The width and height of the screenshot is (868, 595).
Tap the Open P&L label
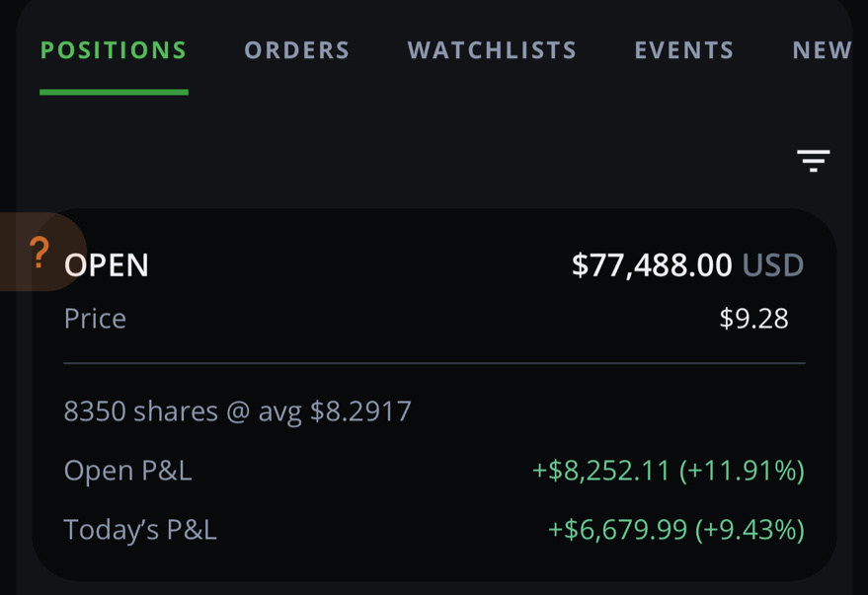(127, 471)
